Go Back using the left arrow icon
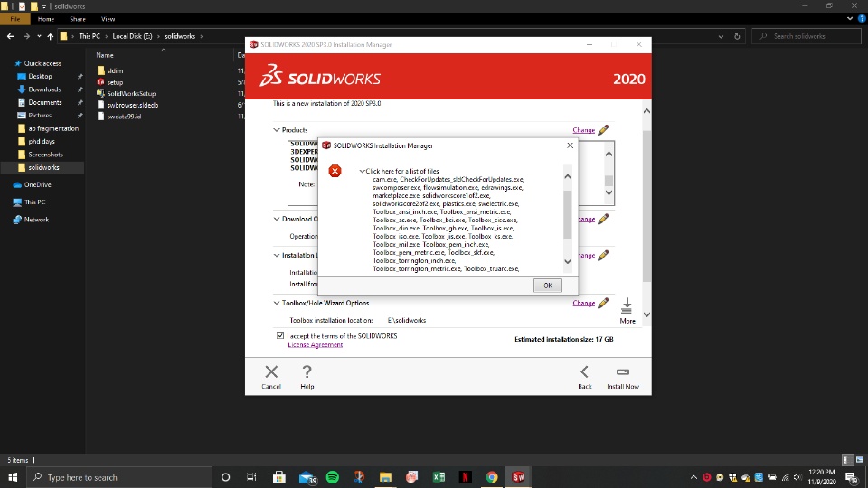 coord(585,371)
